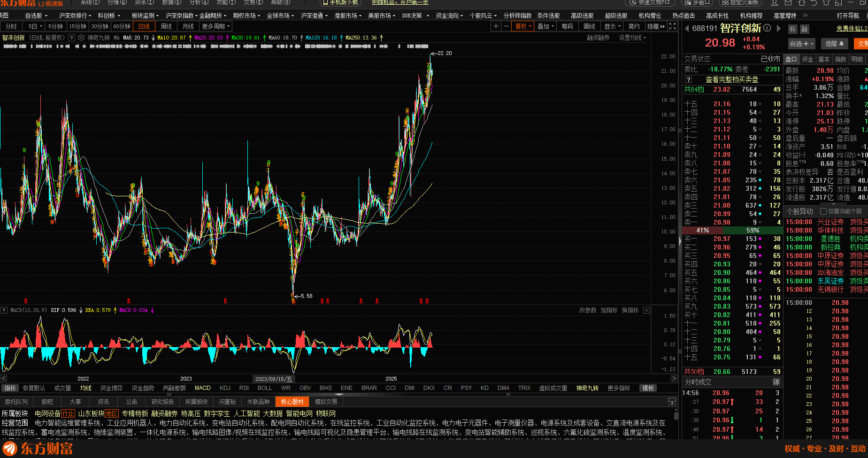Select the 研究报告 bottom tab
The image size is (868, 458).
pyautogui.click(x=162, y=402)
